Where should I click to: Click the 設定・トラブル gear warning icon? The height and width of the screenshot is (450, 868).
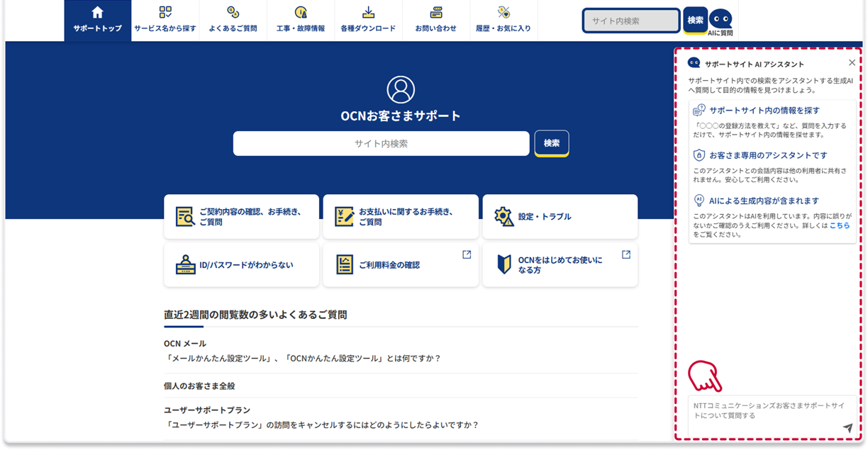(504, 217)
